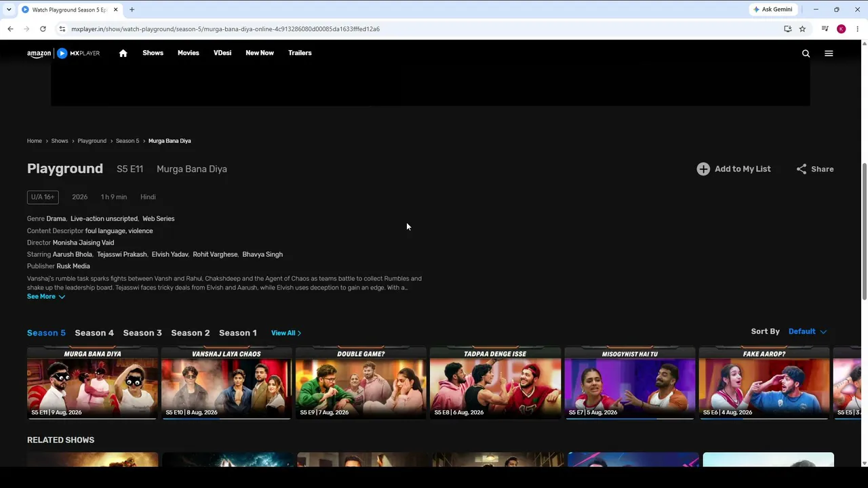Click the Season 5 breadcrumb link
Image resolution: width=868 pixels, height=488 pixels.
click(127, 141)
